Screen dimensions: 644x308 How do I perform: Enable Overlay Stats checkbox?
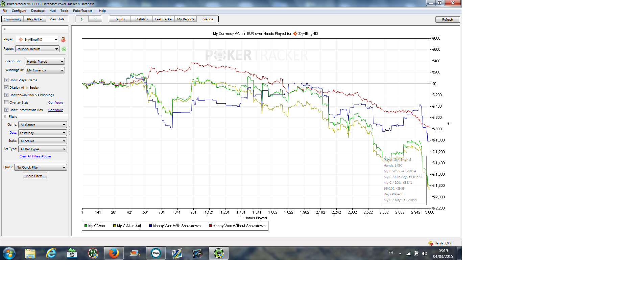tap(6, 102)
